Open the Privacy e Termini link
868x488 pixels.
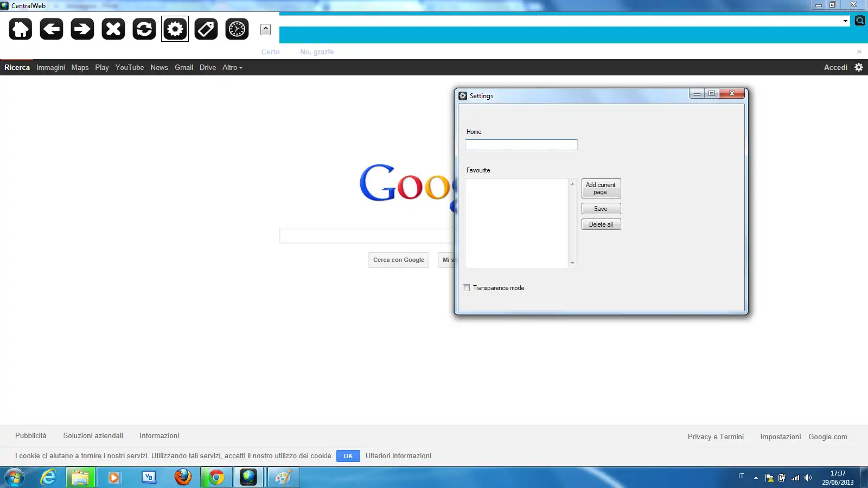(716, 436)
